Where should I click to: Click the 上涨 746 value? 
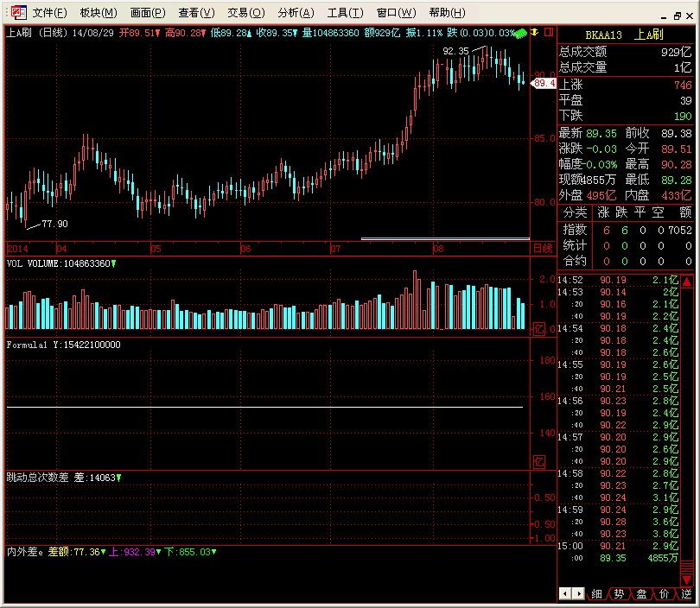point(683,85)
